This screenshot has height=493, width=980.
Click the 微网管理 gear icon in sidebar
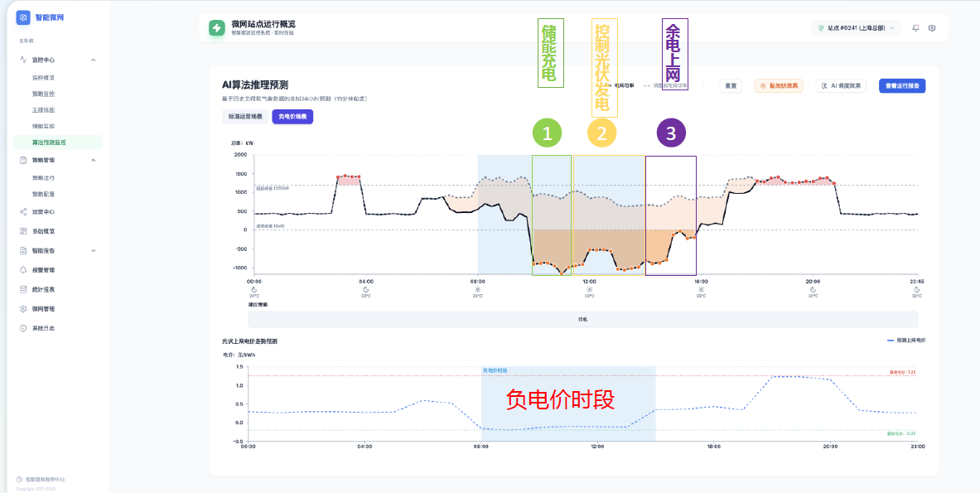point(23,309)
